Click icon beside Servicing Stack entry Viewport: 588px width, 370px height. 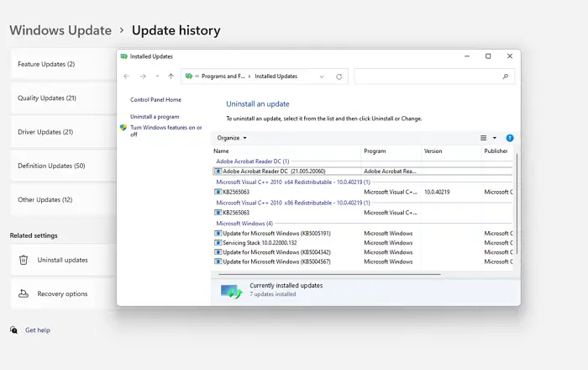pos(218,243)
